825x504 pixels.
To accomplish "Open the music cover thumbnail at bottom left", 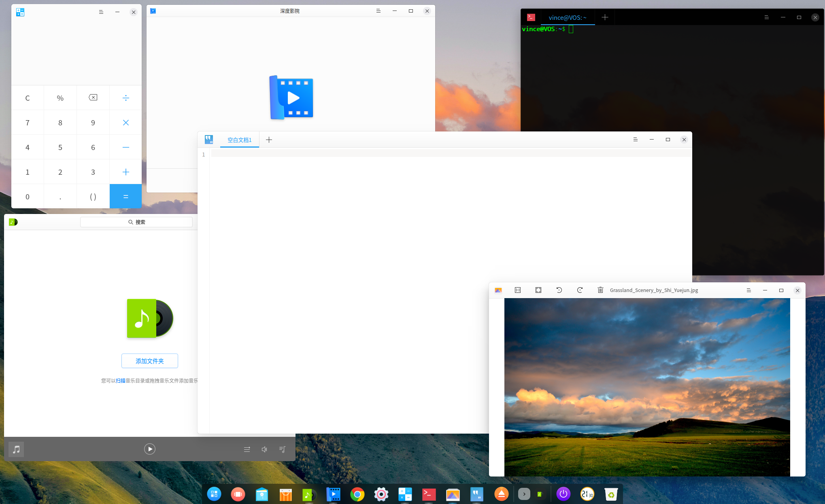I will tap(16, 449).
